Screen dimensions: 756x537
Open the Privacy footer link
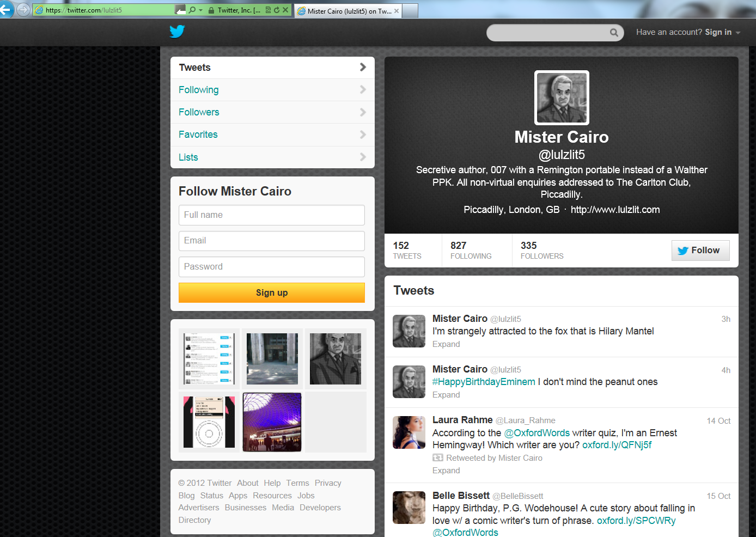(x=328, y=483)
